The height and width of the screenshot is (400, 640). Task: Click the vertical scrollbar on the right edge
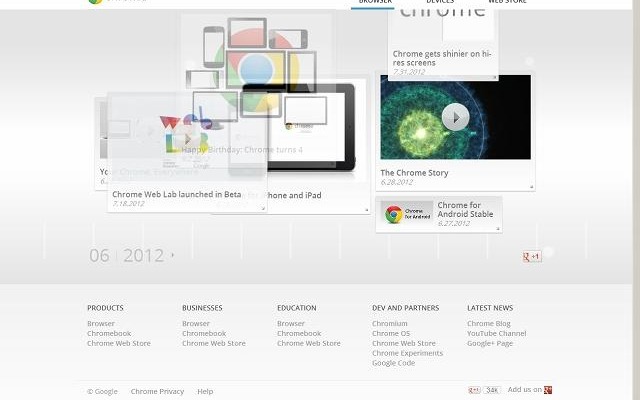636,200
